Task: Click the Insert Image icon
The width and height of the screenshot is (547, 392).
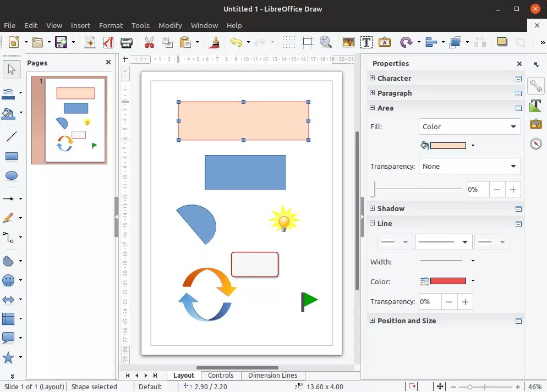Action: 348,42
